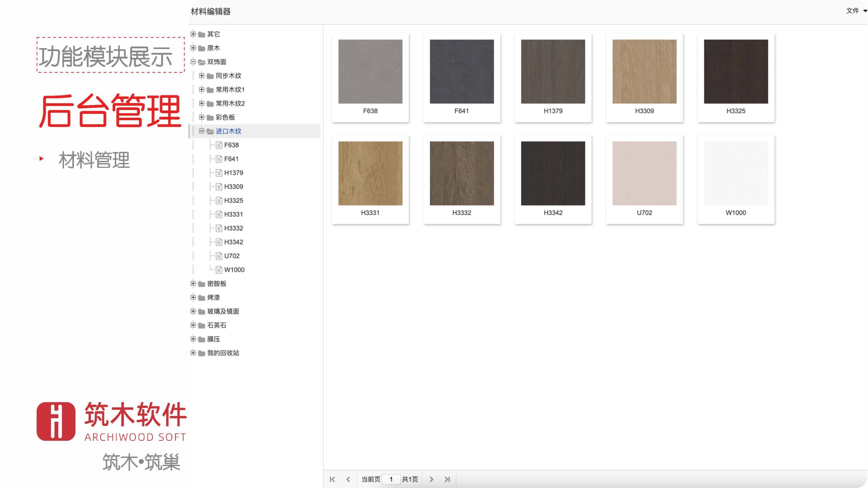868x488 pixels.
Task: Select the 彩色板 tree item
Action: click(225, 117)
